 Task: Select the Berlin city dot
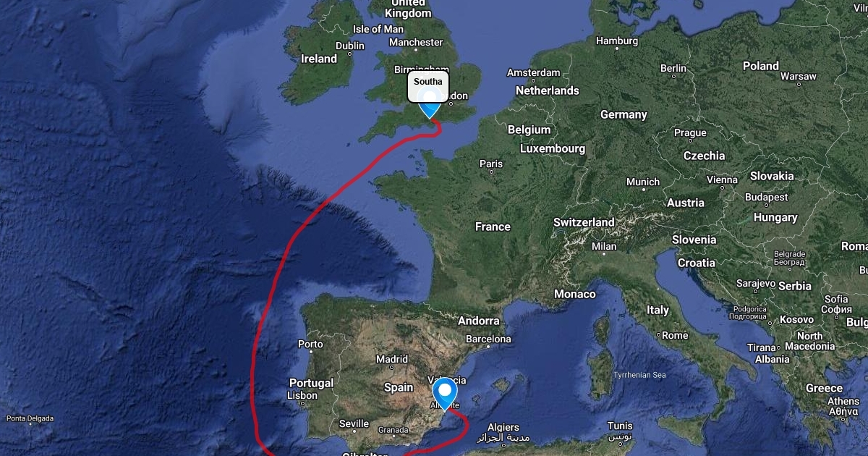pos(673,77)
